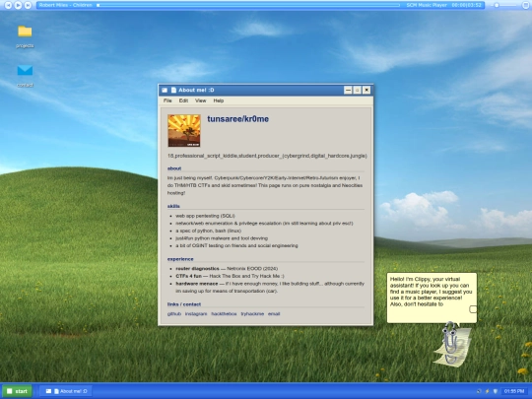
Task: Click 'router diagnostics' experience entry
Action: coord(227,268)
